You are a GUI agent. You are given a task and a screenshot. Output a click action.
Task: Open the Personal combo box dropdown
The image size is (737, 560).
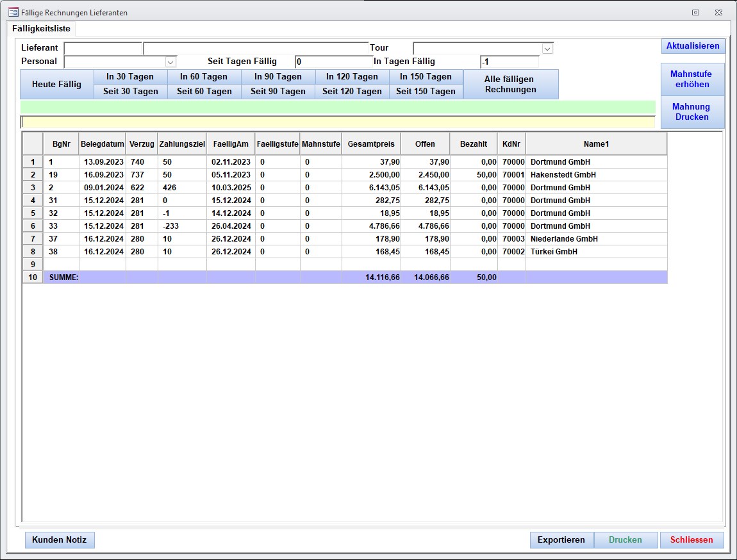170,62
